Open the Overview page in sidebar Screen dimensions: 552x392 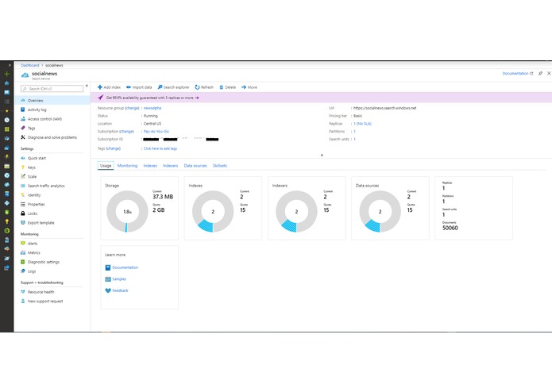[x=52, y=101]
